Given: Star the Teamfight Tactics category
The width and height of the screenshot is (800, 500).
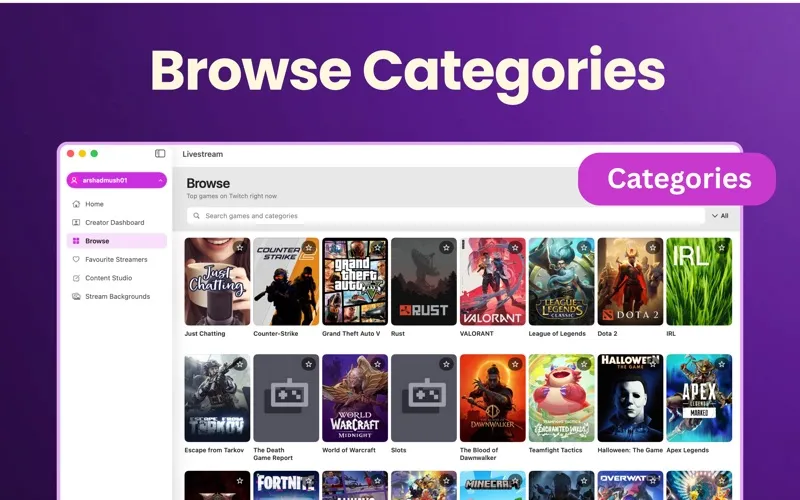Looking at the screenshot, I should [584, 364].
